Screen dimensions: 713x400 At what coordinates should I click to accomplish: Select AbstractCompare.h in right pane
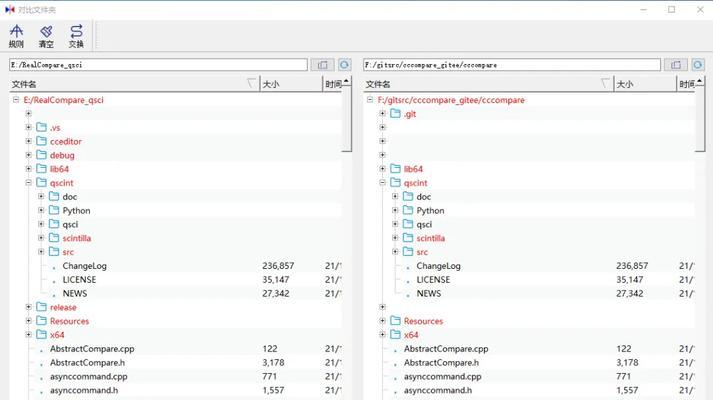441,362
